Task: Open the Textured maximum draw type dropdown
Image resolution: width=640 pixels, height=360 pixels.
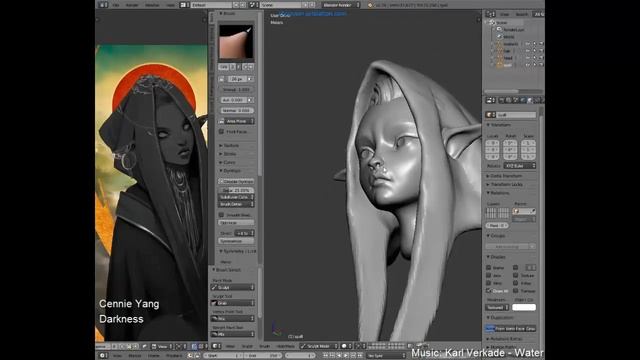Action: (497, 307)
